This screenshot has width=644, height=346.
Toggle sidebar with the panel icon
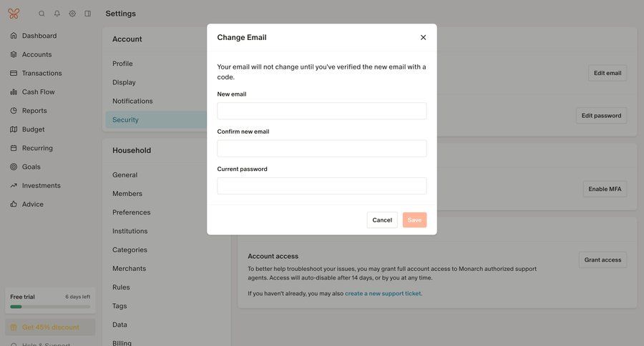88,14
